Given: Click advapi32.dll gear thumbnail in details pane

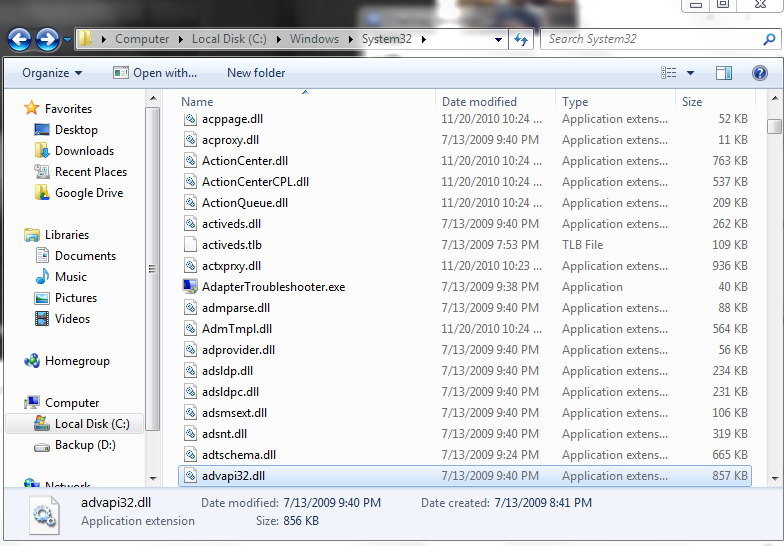Looking at the screenshot, I should pos(44,515).
